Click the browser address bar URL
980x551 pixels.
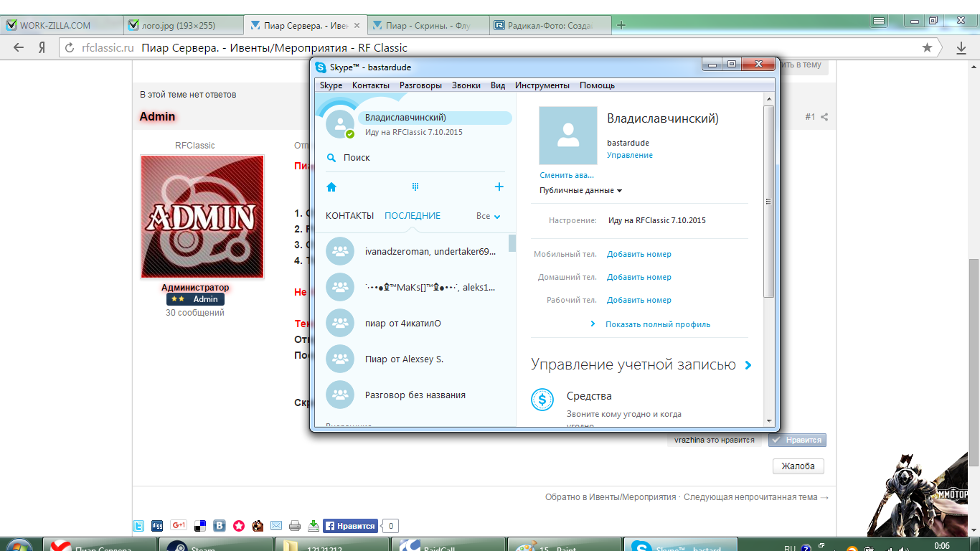coord(108,48)
